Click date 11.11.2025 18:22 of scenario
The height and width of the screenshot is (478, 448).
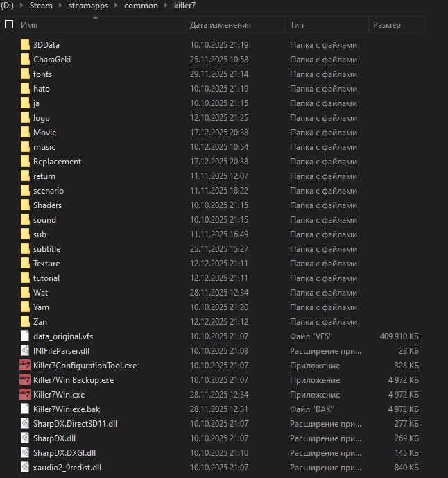[x=219, y=191]
